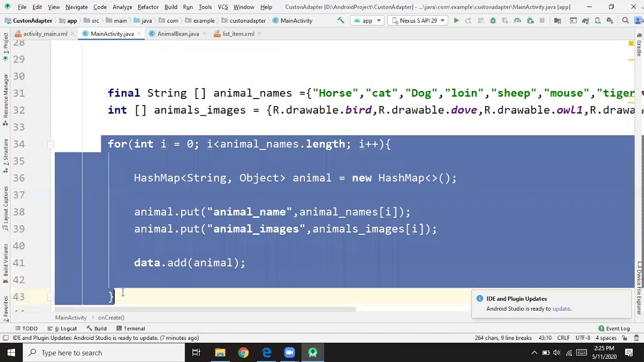
Task: Open Google Chrome from the taskbar
Action: [243, 353]
